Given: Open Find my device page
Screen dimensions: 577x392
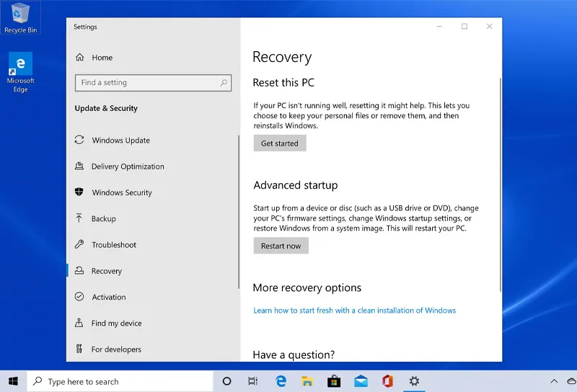Looking at the screenshot, I should [x=116, y=324].
